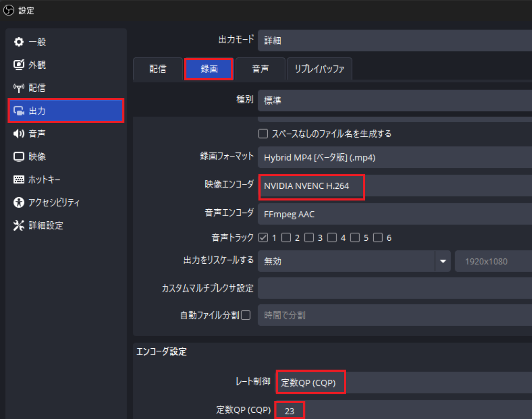
Task: Open the 録画フォーマット Hybrid MP4 dropdown
Action: pyautogui.click(x=394, y=157)
